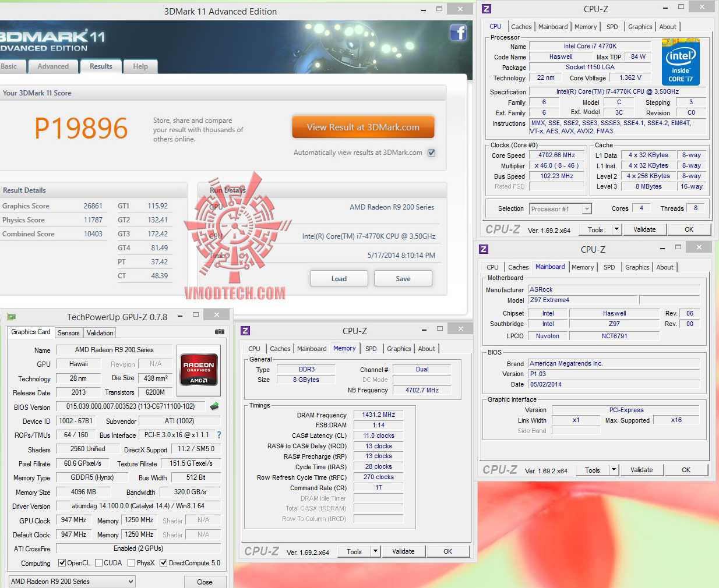Click the GPU-Z BIOS save chip icon
The image size is (719, 588).
click(x=214, y=406)
